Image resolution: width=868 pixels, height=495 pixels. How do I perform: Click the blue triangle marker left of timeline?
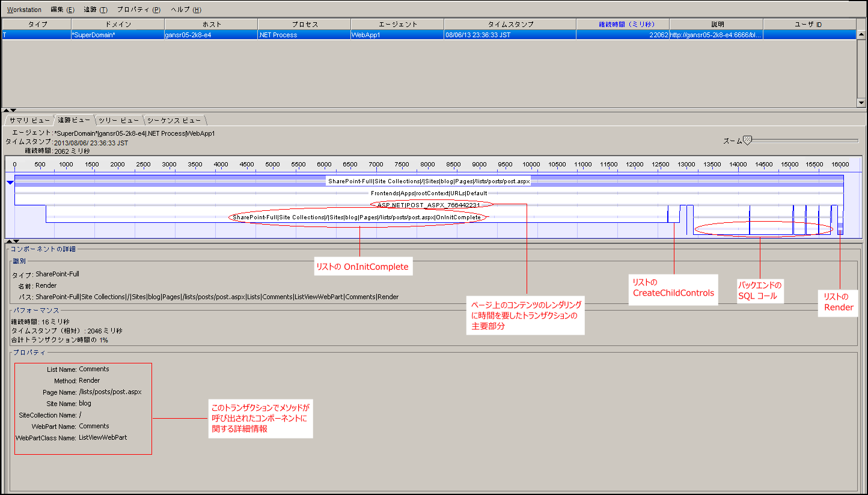pyautogui.click(x=10, y=183)
